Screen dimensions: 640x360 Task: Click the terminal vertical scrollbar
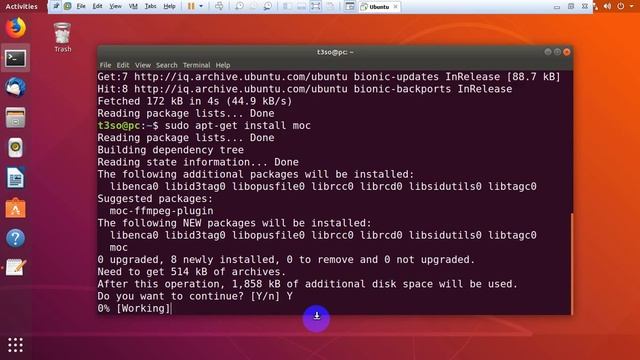[571, 263]
